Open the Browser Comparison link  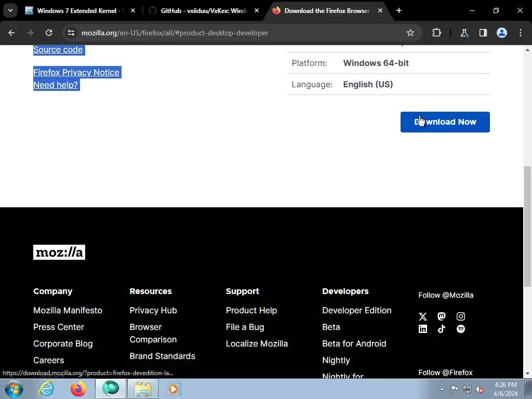click(153, 333)
